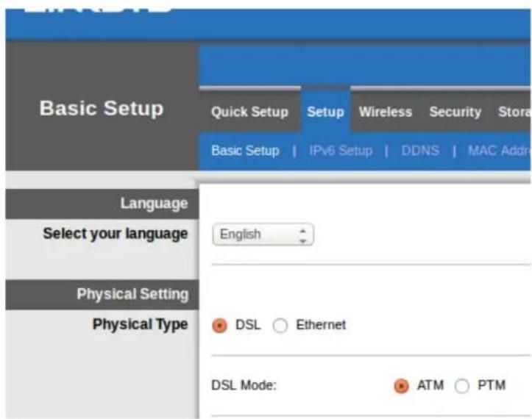Open the DDNS sub-tab
Screen dimensions: 532x419
click(x=420, y=150)
